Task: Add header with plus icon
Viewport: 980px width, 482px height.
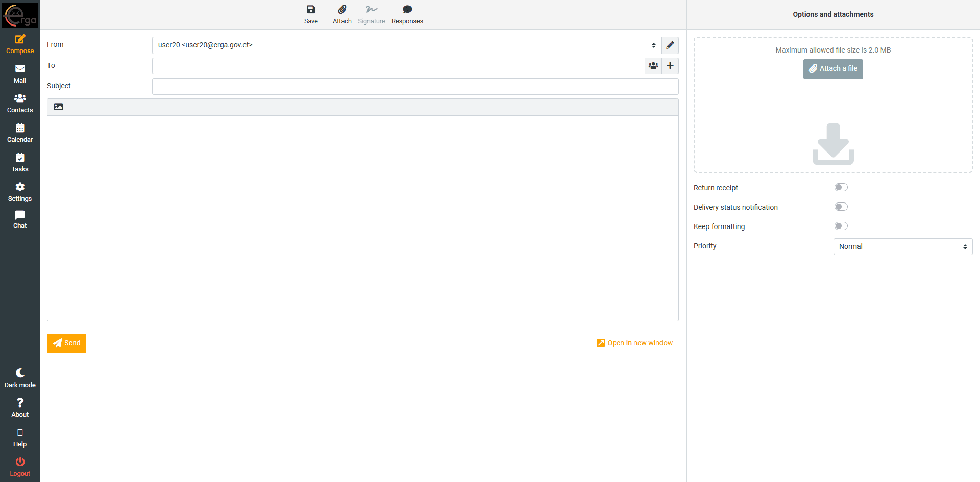Action: 670,66
